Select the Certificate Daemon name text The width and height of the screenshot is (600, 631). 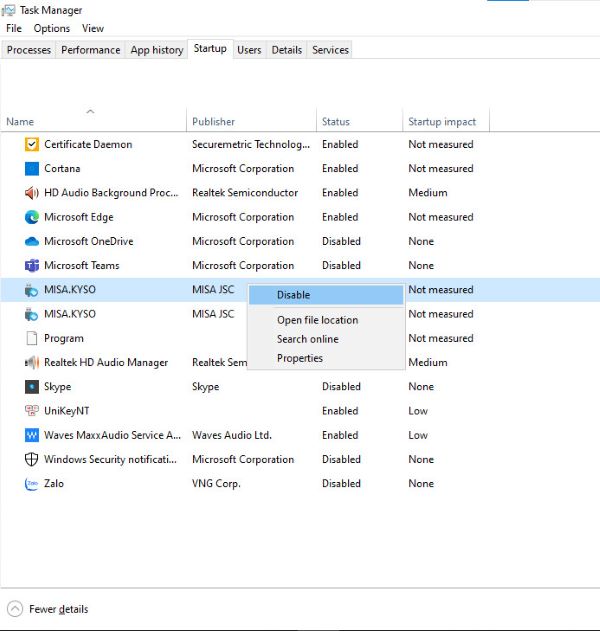pos(88,144)
